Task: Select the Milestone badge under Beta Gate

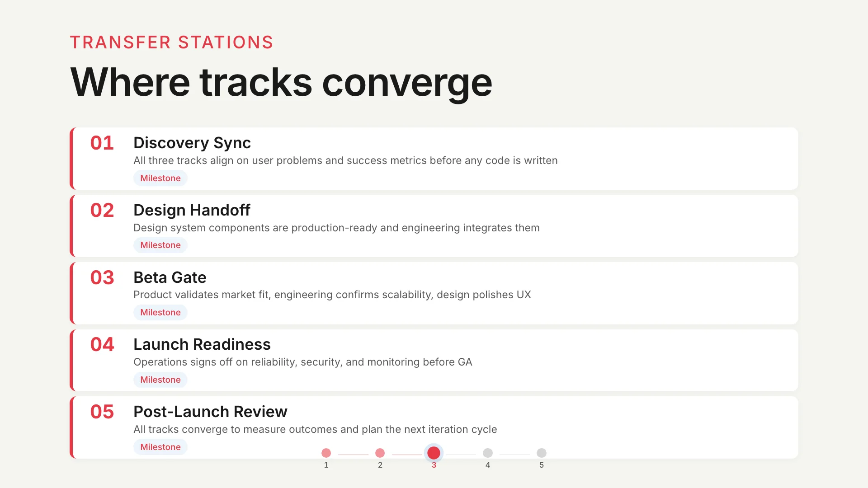Action: (160, 312)
